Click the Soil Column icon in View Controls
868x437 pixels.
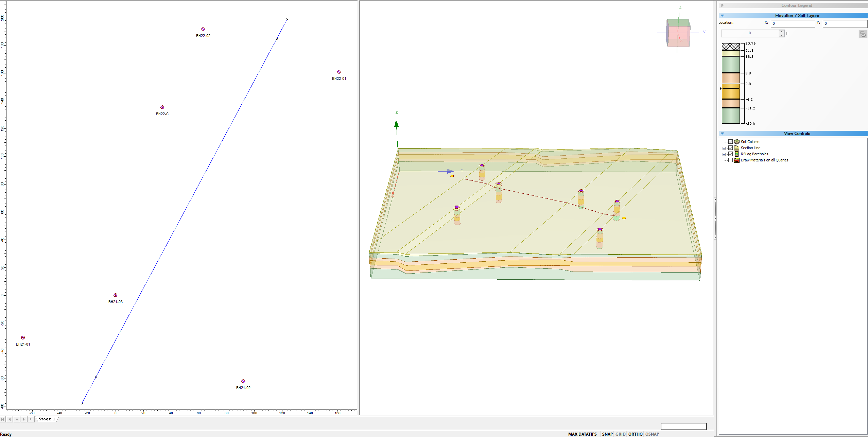click(x=737, y=142)
